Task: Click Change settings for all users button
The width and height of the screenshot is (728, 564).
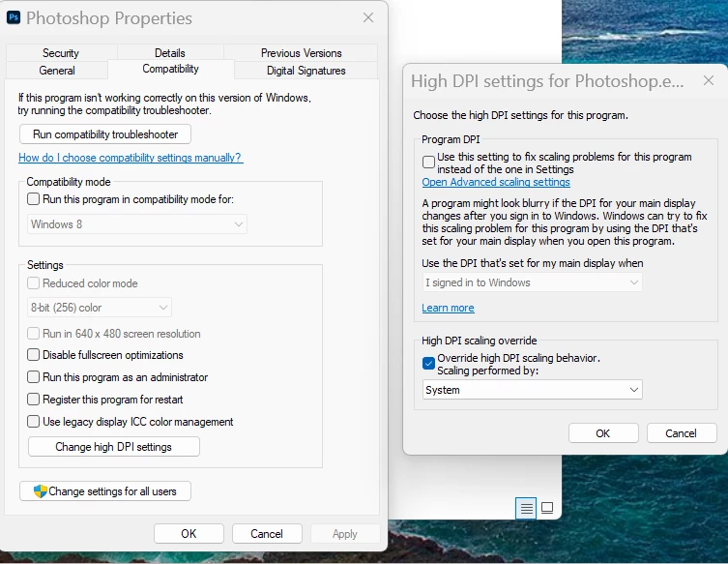Action: [105, 491]
